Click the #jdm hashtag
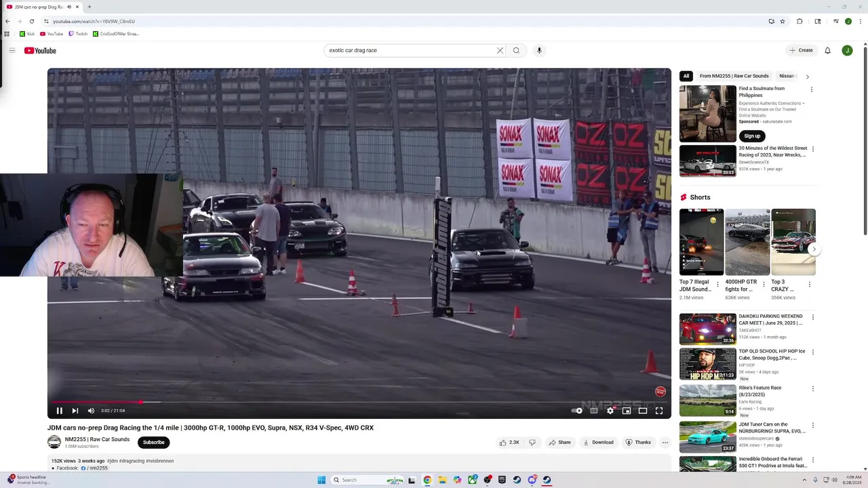 click(x=112, y=461)
